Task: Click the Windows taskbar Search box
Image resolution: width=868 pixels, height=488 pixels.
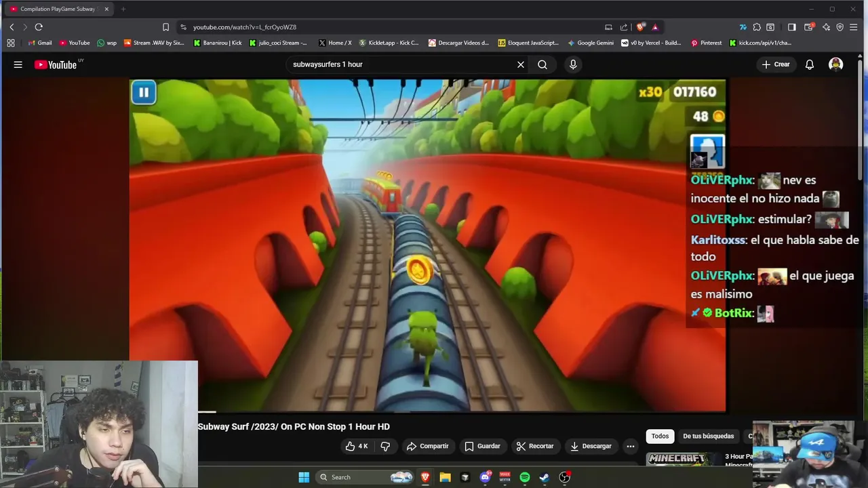Action: [366, 477]
